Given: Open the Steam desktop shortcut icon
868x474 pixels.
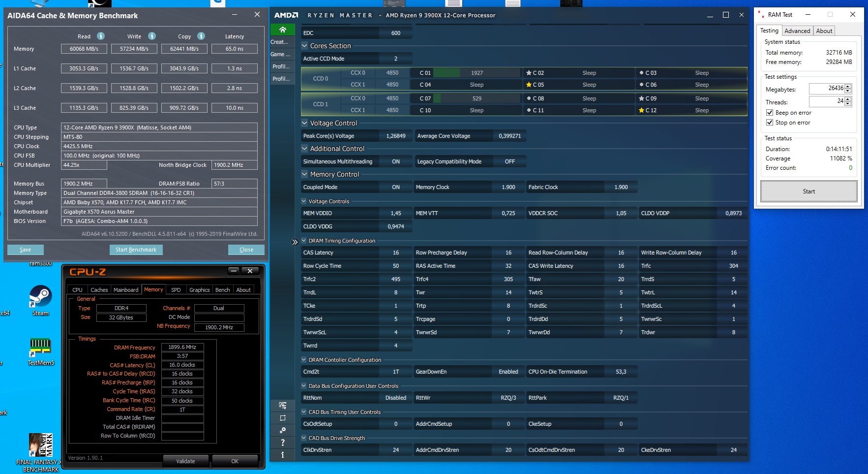Looking at the screenshot, I should [40, 296].
